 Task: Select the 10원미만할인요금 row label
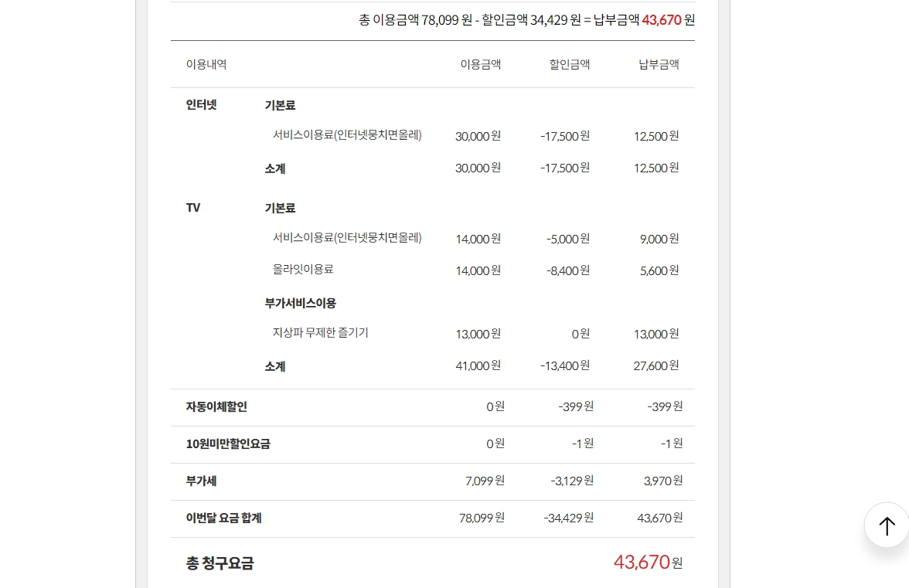228,444
